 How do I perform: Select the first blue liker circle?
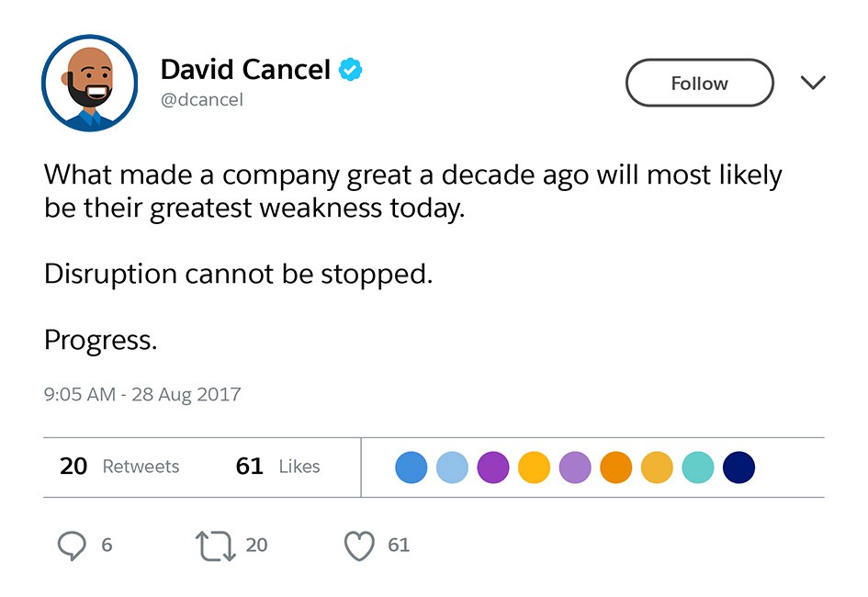tap(411, 467)
